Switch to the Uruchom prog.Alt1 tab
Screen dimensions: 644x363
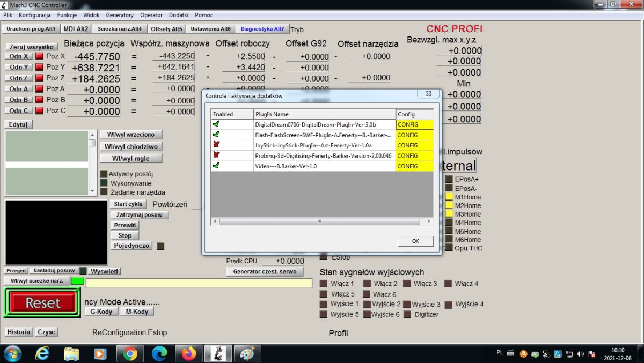click(31, 29)
